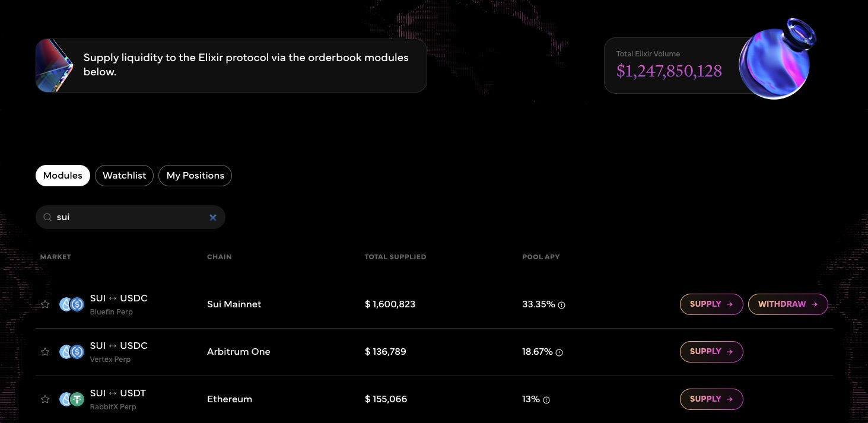Clear the search field with X icon
This screenshot has height=423, width=868.
coord(213,218)
